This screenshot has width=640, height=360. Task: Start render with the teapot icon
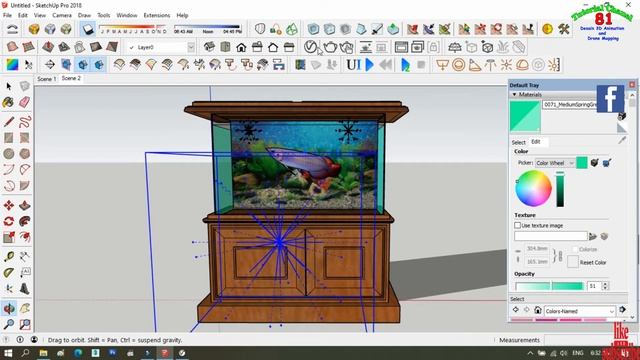330,47
